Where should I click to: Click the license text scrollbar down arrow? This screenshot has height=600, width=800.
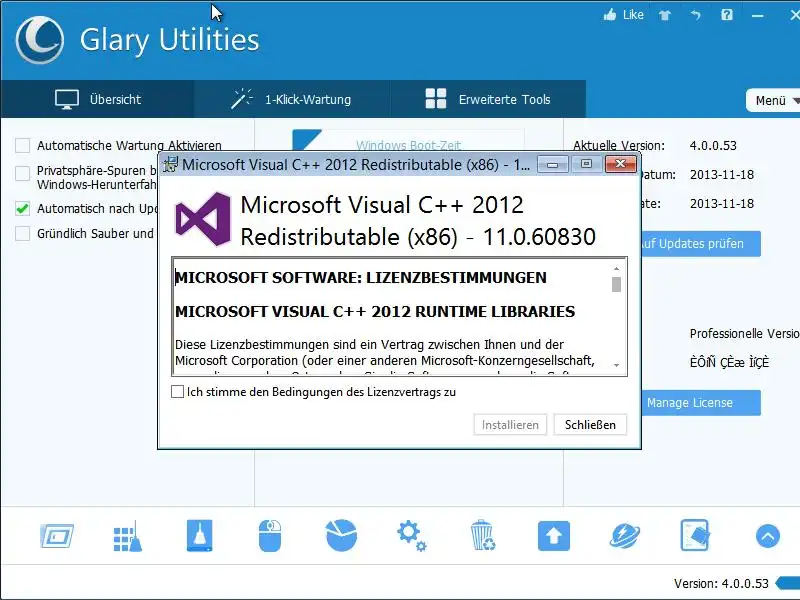616,365
